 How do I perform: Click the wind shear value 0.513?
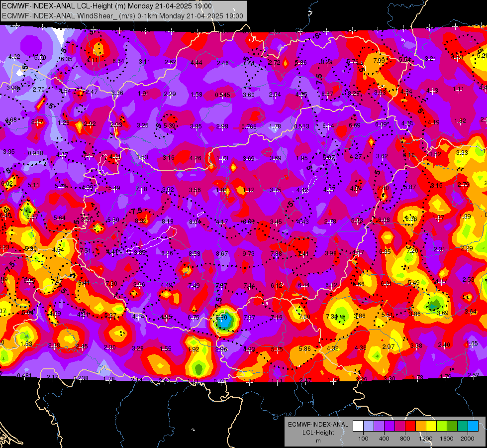click(301, 126)
